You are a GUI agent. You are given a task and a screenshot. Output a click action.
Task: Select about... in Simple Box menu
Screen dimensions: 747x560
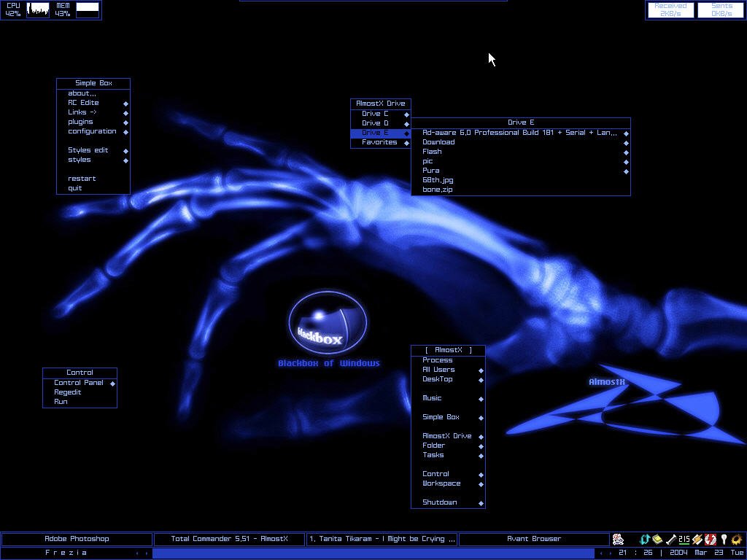[93, 93]
